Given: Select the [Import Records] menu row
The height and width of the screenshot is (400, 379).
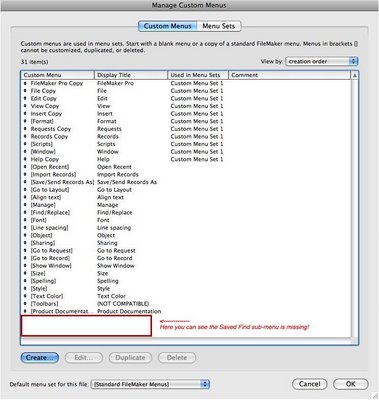Looking at the screenshot, I should click(x=186, y=175).
